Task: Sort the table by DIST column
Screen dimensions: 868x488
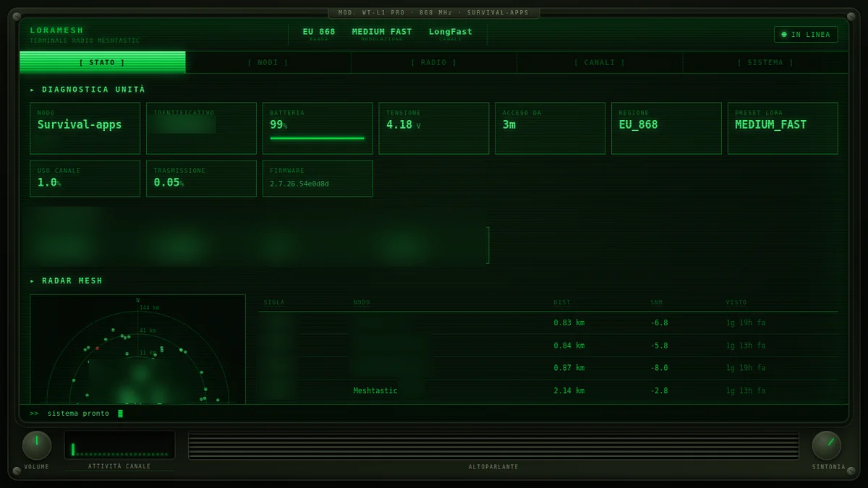Action: (562, 303)
